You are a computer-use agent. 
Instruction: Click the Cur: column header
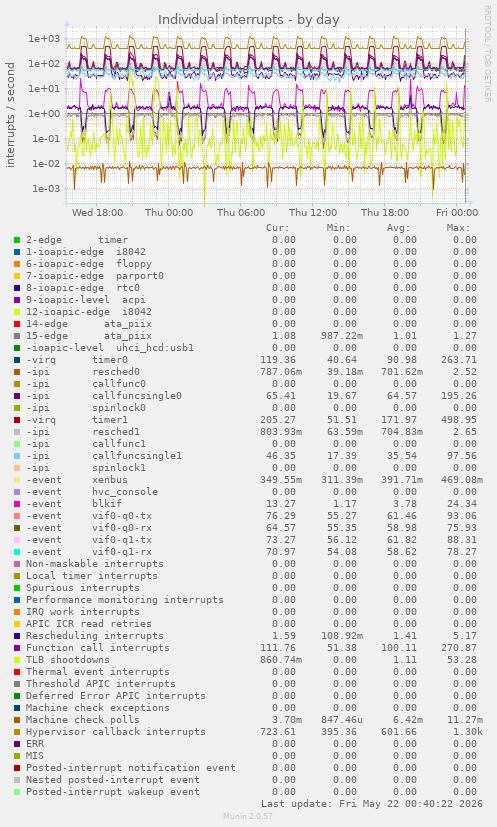click(278, 228)
